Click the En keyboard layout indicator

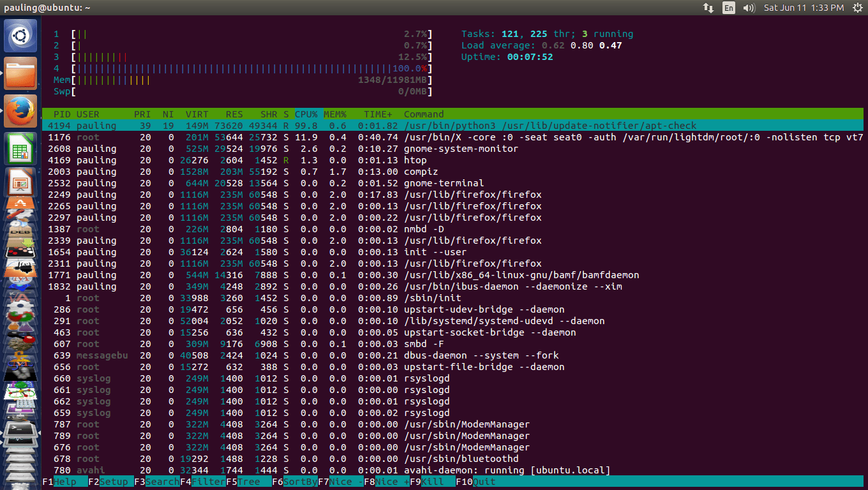pos(728,8)
